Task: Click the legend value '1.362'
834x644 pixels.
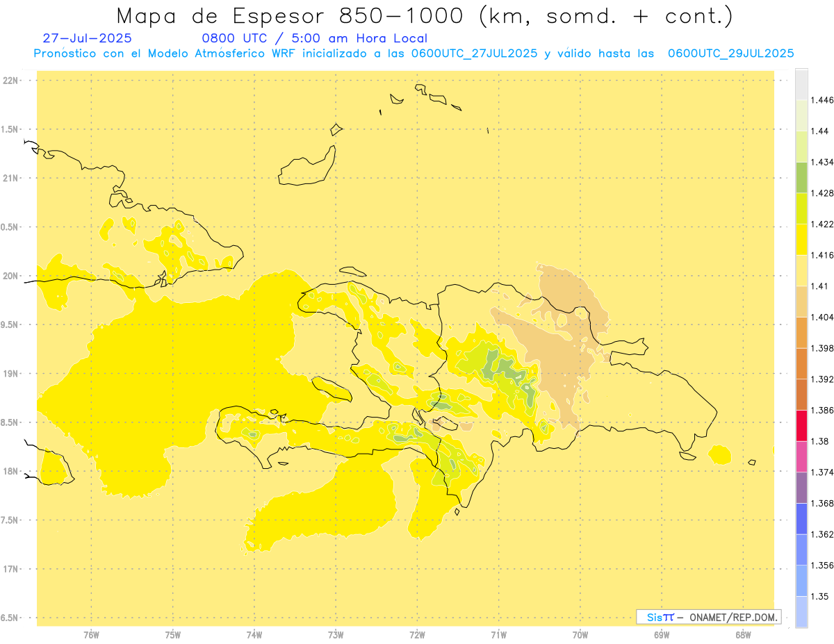Action: (821, 534)
